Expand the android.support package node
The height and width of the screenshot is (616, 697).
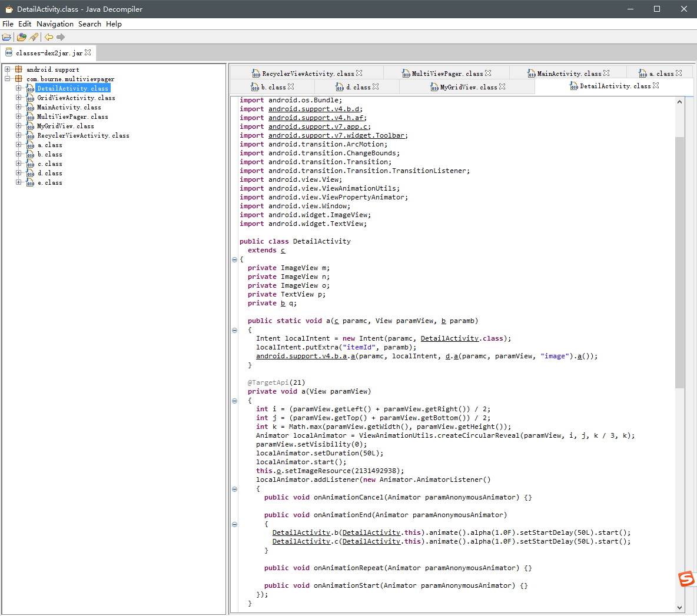(7, 69)
